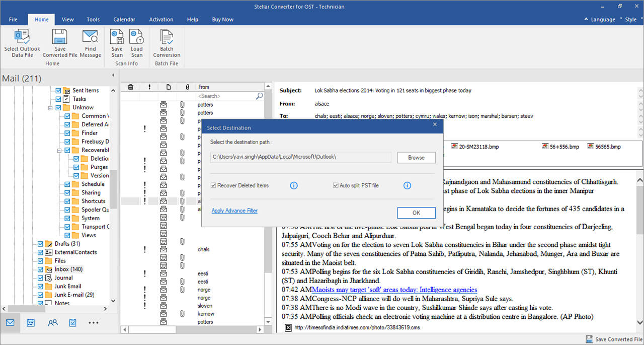Toggle the Journal folder checkbox
The width and height of the screenshot is (644, 345).
tap(41, 278)
